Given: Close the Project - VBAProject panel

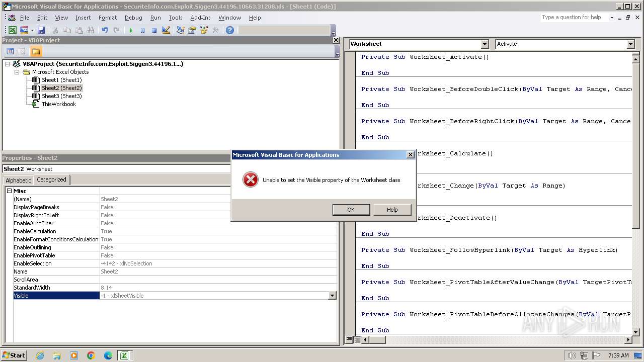Looking at the screenshot, I should [x=336, y=40].
